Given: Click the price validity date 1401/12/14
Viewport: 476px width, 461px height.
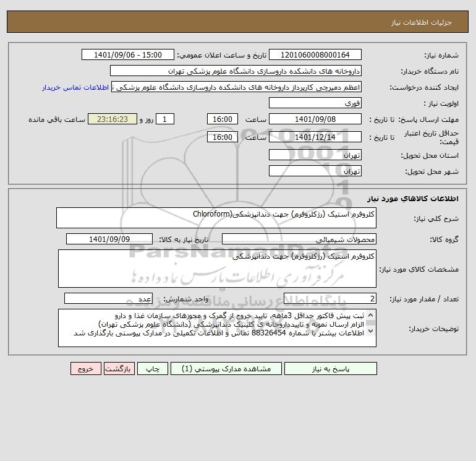Looking at the screenshot, I should (x=315, y=137).
